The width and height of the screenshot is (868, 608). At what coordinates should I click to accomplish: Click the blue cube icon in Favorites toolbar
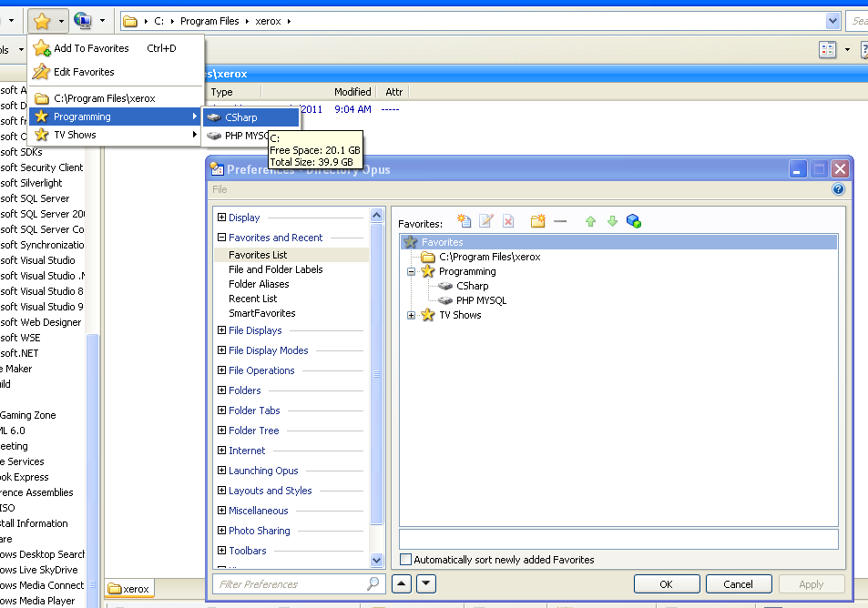point(634,221)
